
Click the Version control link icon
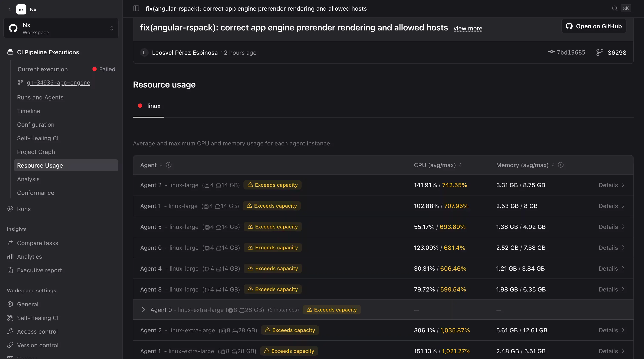click(x=10, y=345)
